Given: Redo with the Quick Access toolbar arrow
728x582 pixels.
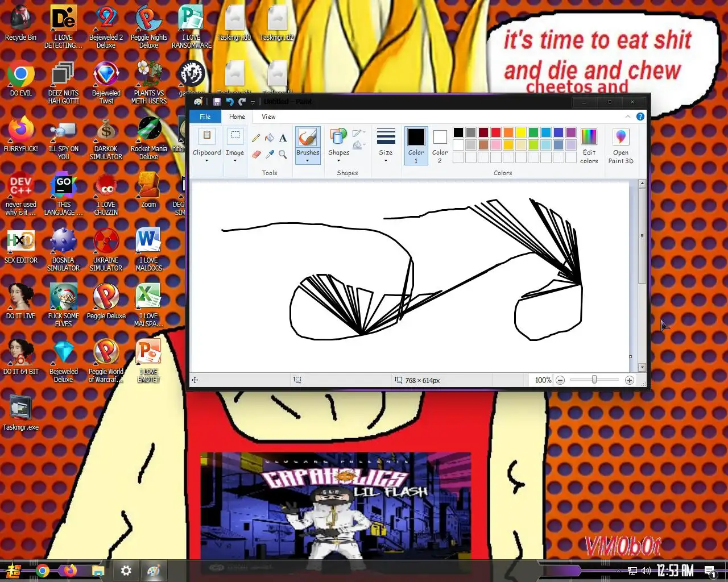Looking at the screenshot, I should click(242, 102).
